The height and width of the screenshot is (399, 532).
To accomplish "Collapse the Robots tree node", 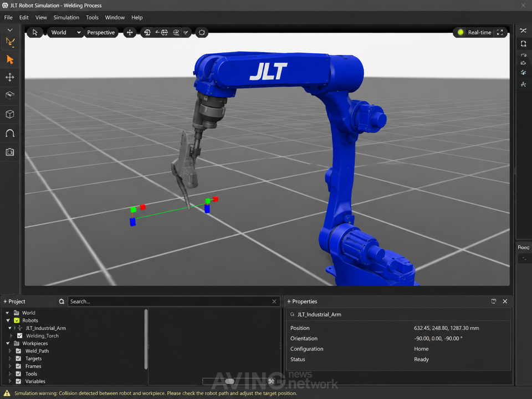I will (x=8, y=320).
